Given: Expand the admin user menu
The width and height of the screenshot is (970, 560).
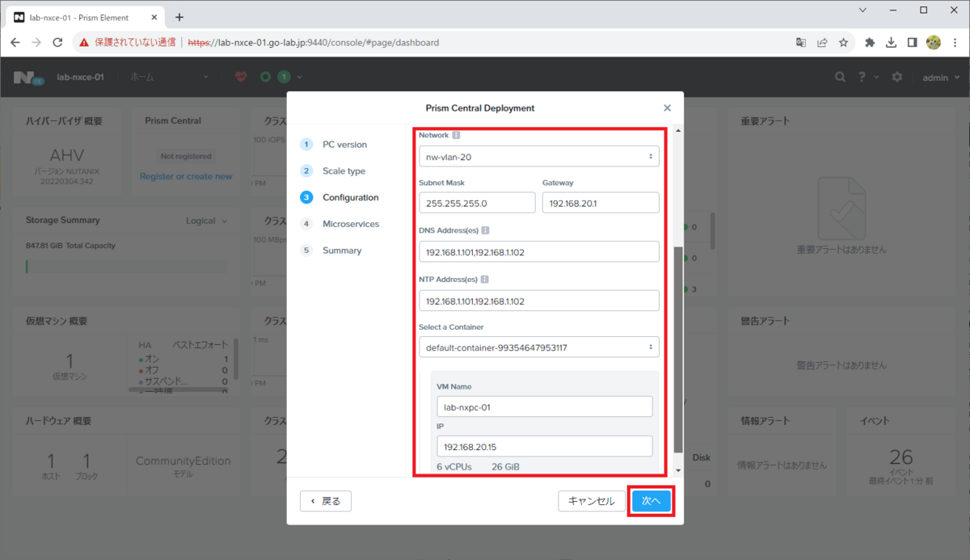Looking at the screenshot, I should [942, 77].
